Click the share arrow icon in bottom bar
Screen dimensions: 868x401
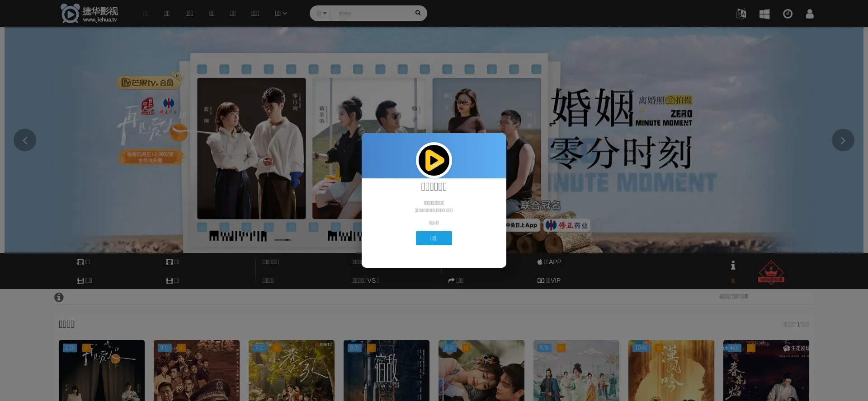click(x=451, y=280)
